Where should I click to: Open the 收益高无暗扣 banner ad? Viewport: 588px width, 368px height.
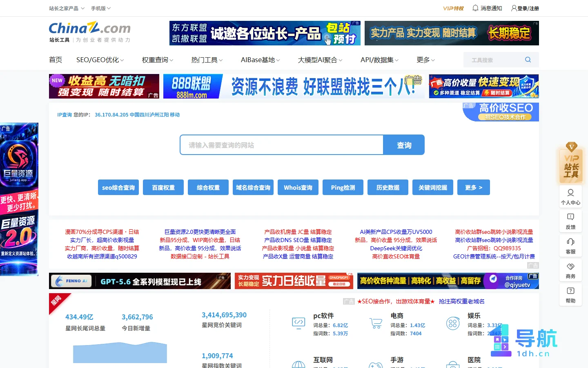pyautogui.click(x=104, y=86)
